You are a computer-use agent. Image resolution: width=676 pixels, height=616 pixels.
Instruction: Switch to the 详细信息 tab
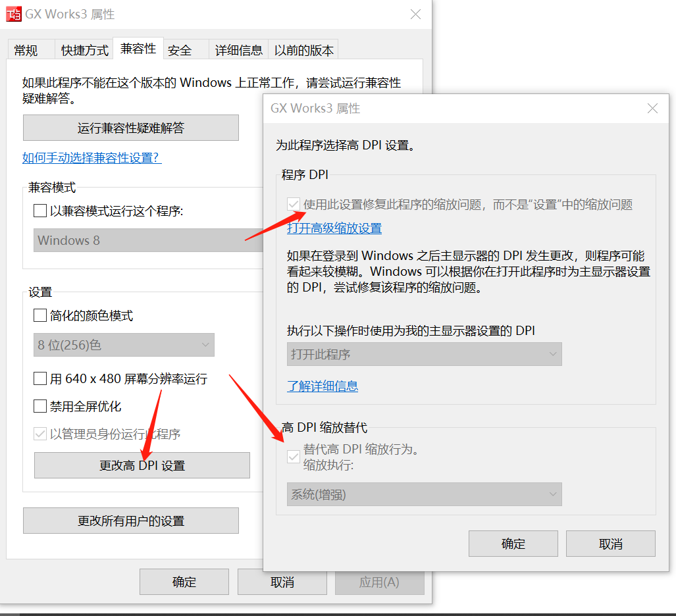click(238, 50)
